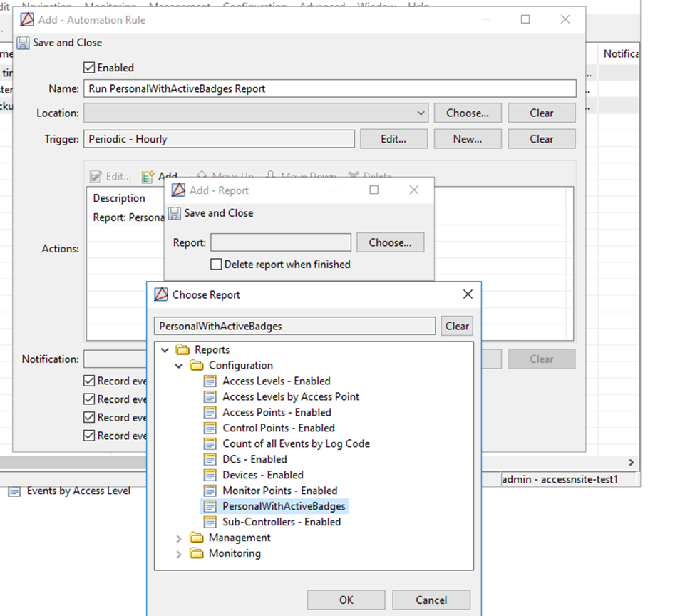
Task: Click the Access Levels by Access Point report icon
Action: [x=210, y=396]
